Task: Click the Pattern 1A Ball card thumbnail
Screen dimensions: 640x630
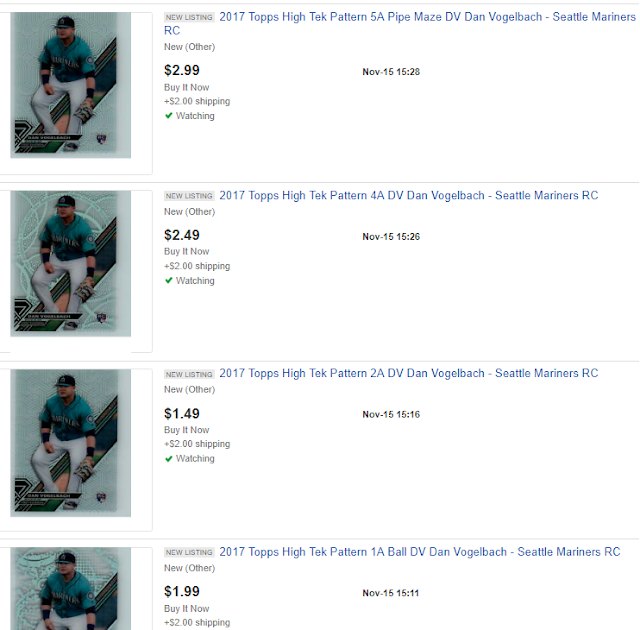Action: (71, 590)
